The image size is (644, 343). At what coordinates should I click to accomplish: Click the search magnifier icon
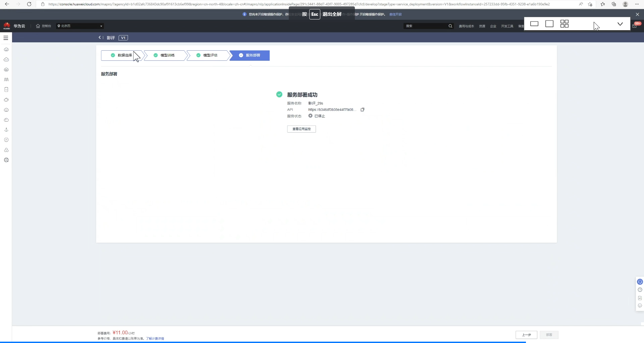tap(450, 26)
